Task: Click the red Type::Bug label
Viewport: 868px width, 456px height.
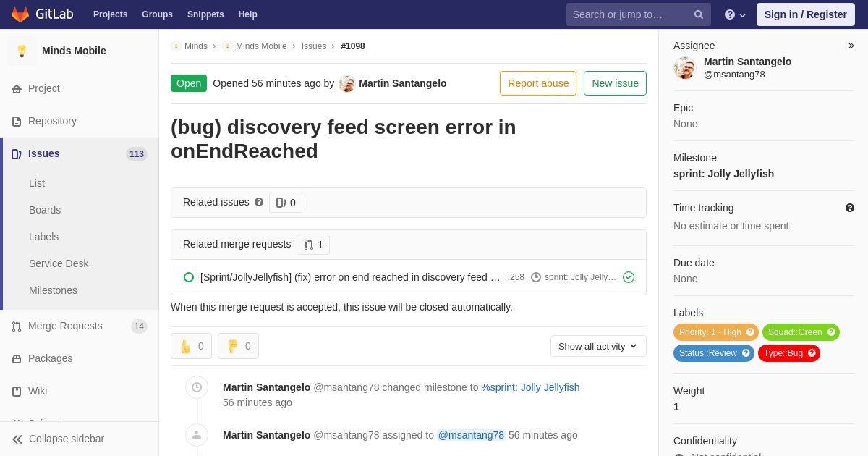Action: pos(789,353)
